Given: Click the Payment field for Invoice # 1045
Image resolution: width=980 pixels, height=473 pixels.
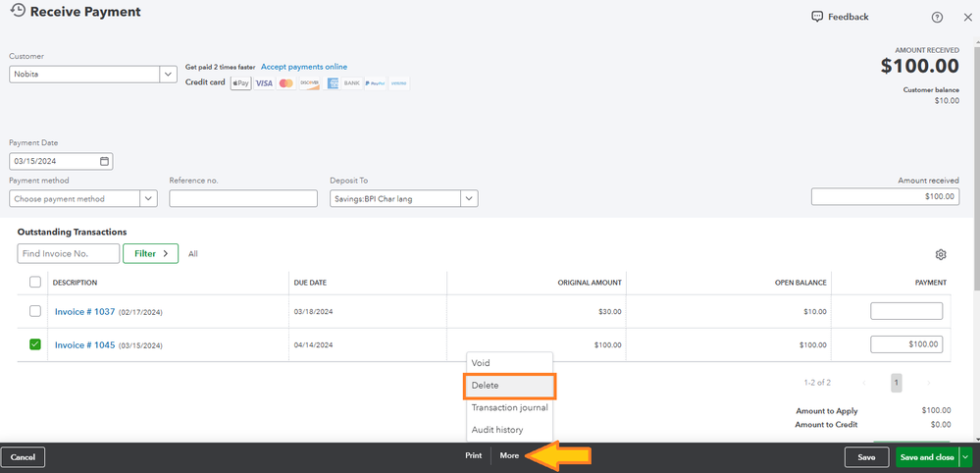Looking at the screenshot, I should [x=906, y=344].
